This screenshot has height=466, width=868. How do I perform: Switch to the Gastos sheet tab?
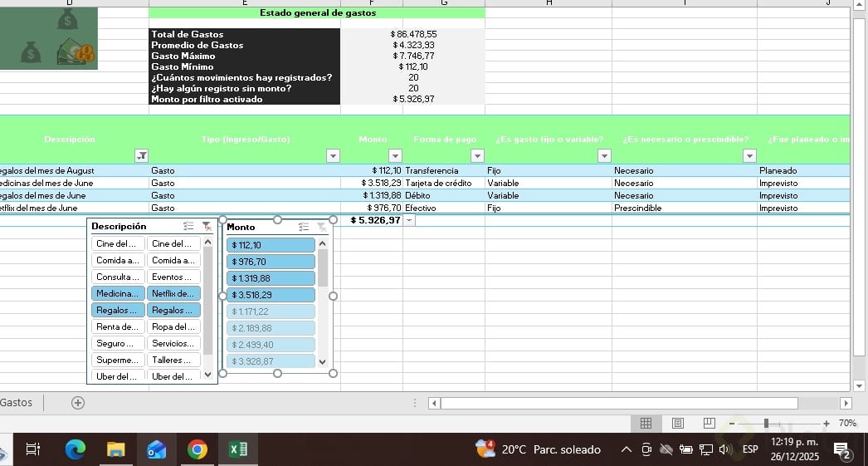[17, 403]
